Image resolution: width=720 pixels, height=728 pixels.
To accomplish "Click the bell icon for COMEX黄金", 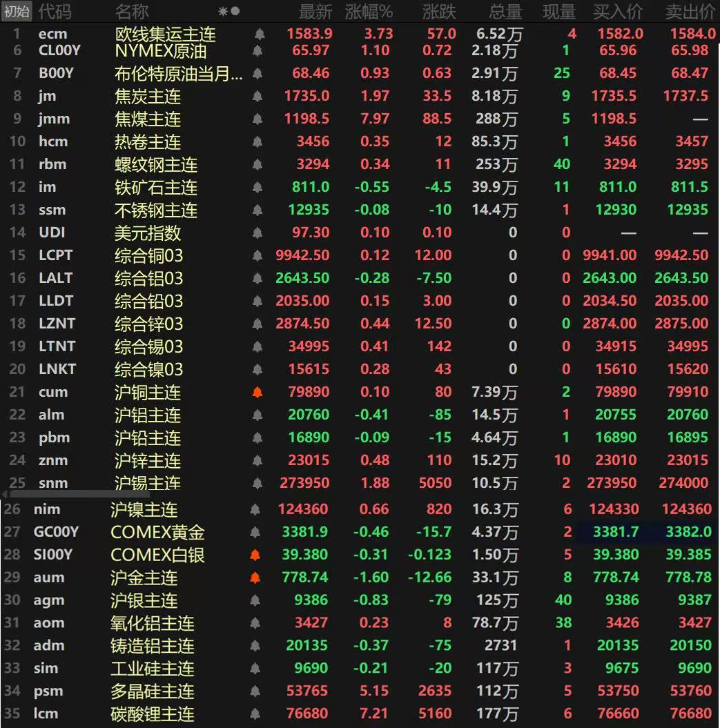I will [x=257, y=532].
